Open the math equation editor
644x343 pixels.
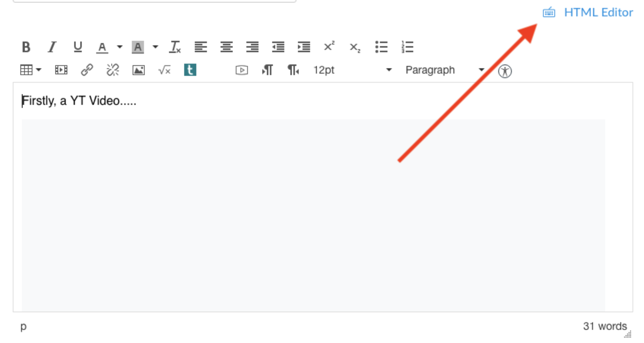[x=164, y=70]
